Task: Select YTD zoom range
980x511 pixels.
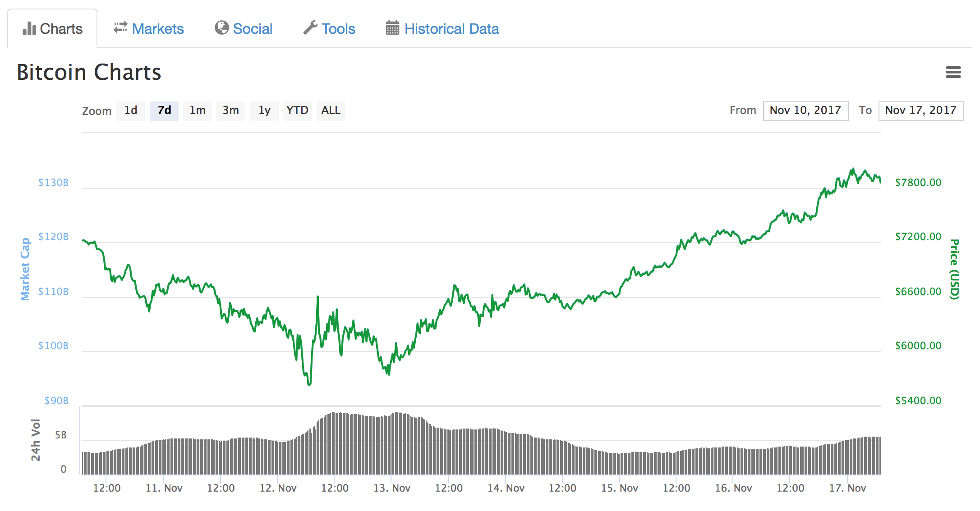Action: [x=297, y=111]
